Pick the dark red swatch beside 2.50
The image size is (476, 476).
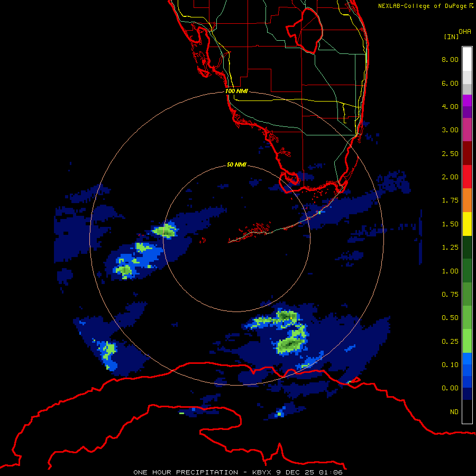[467, 153]
